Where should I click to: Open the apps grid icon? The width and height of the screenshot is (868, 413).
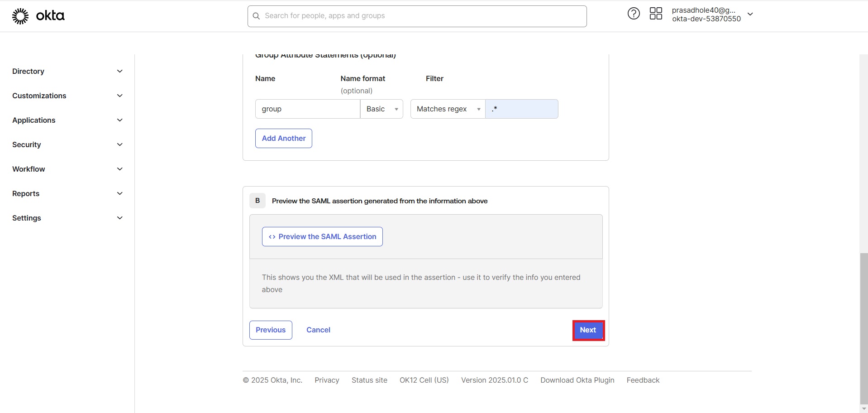(x=656, y=14)
